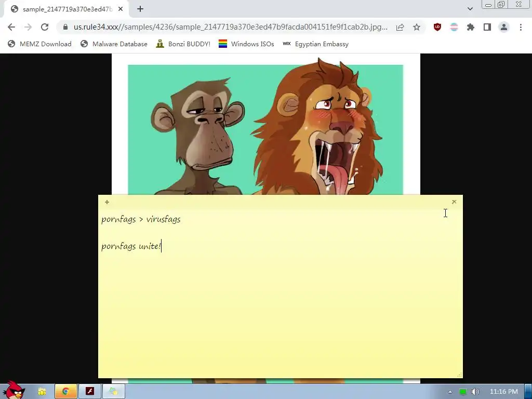The image size is (532, 399).
Task: Click the striped flag extension icon
Action: (x=454, y=27)
